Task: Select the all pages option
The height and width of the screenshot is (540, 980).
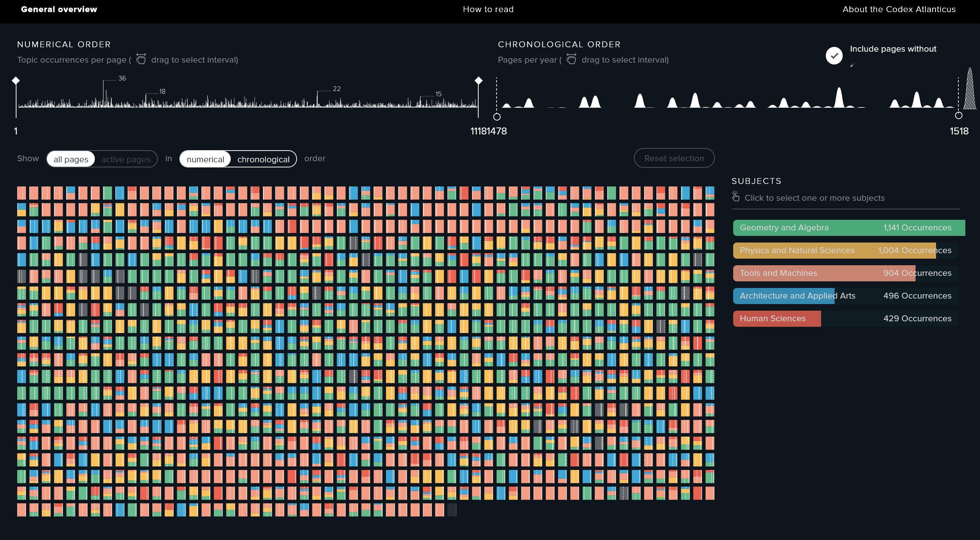Action: 71,159
